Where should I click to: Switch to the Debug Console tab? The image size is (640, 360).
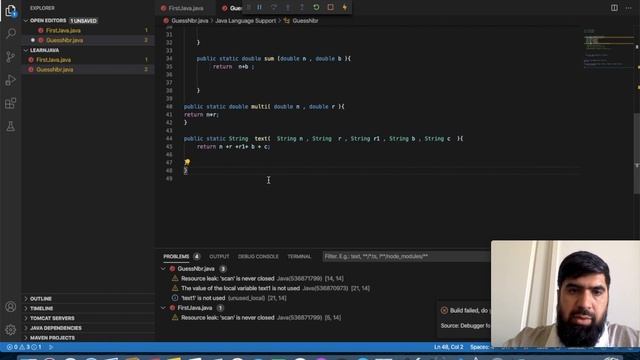click(258, 256)
